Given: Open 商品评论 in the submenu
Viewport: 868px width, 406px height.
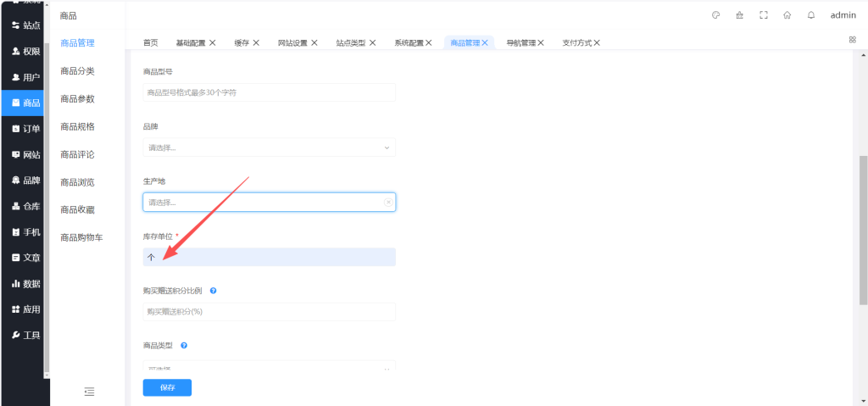Looking at the screenshot, I should 77,154.
